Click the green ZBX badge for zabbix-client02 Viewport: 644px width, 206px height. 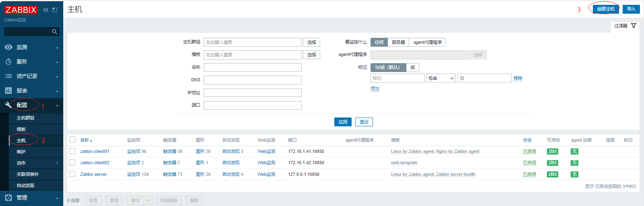point(552,163)
